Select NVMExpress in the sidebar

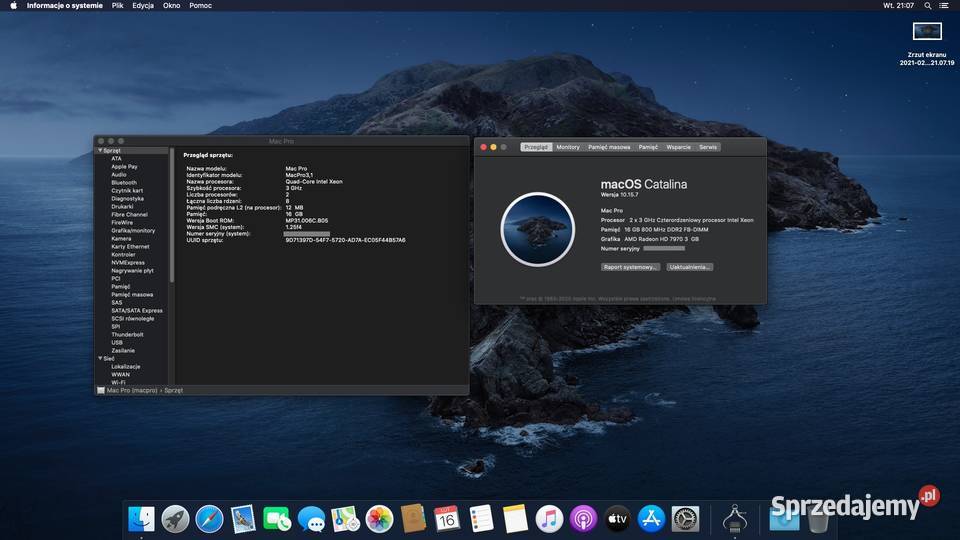click(x=127, y=263)
